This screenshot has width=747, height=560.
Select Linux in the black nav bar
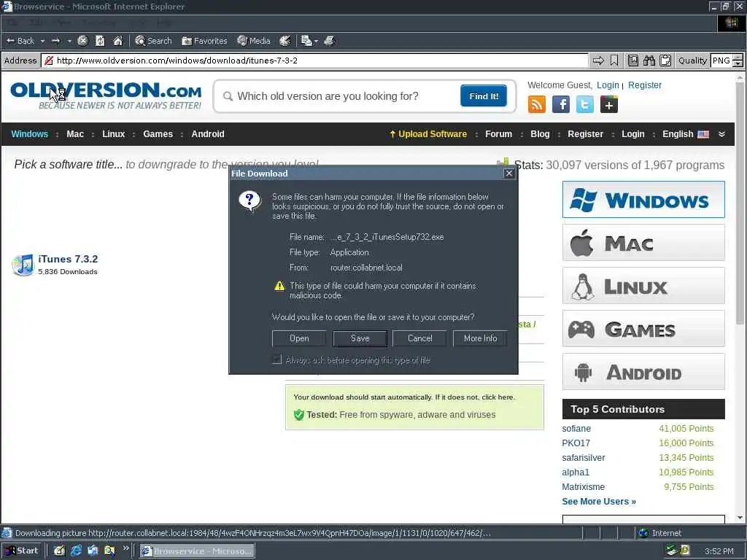pyautogui.click(x=113, y=134)
